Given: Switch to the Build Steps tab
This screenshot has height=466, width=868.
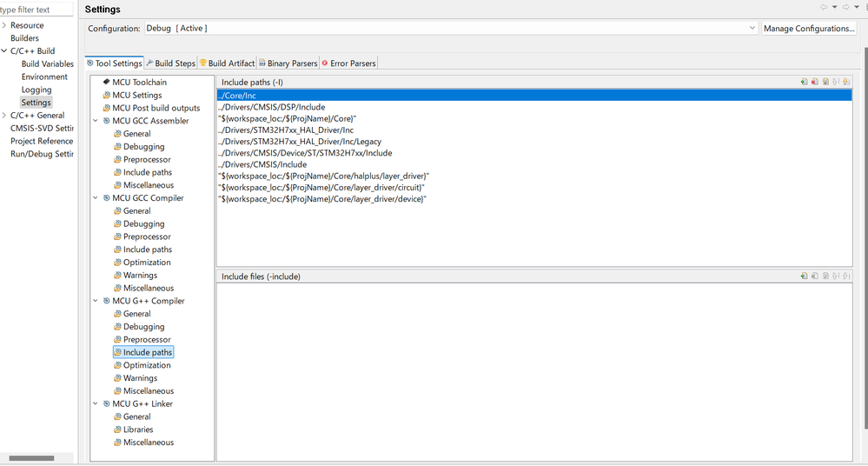Looking at the screenshot, I should tap(170, 63).
